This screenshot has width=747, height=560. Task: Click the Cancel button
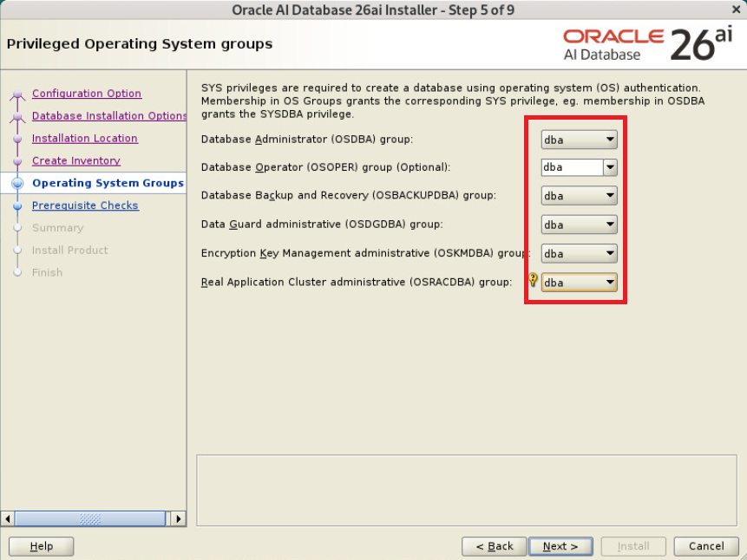click(706, 546)
